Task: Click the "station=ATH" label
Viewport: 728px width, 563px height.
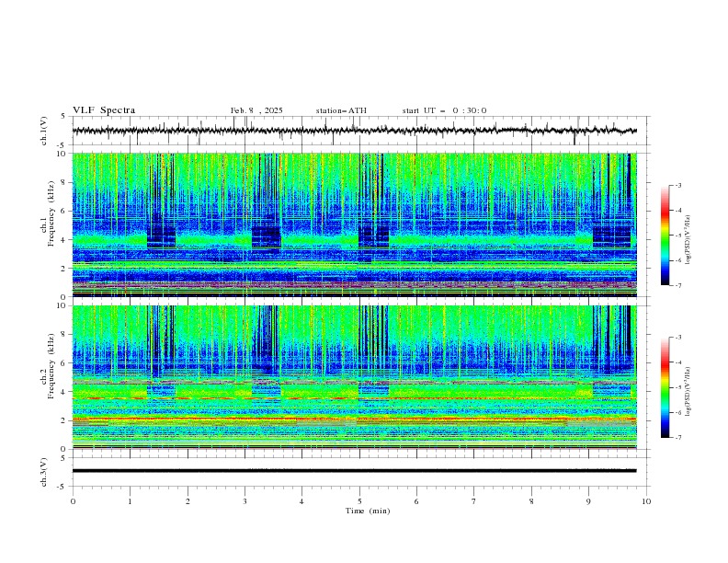Action: click(x=341, y=110)
